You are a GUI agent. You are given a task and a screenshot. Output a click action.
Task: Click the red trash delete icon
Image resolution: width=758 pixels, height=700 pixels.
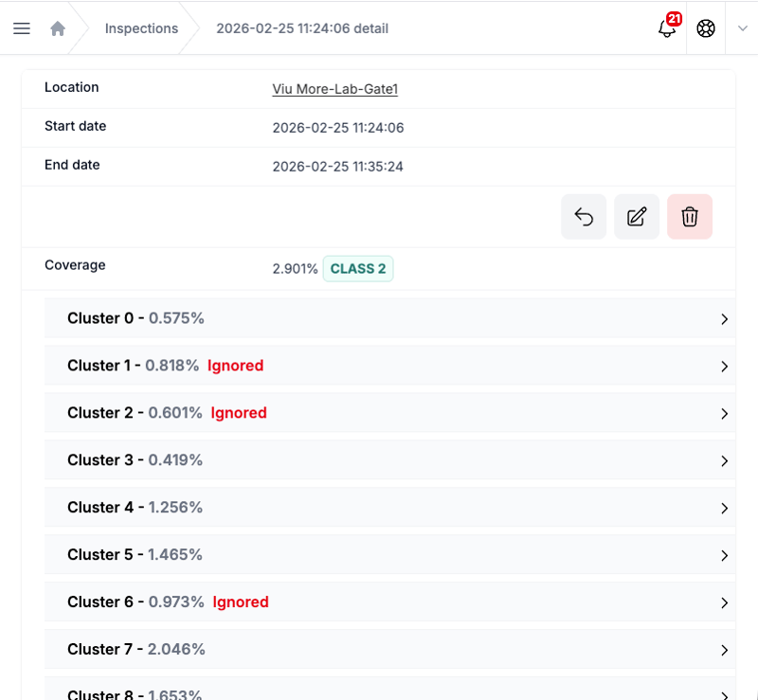coord(689,216)
